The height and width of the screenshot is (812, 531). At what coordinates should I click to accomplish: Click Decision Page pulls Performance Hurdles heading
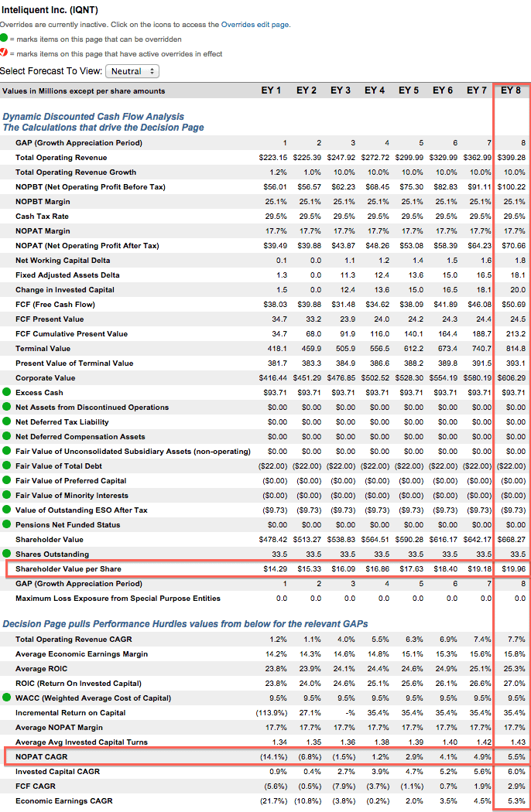(x=185, y=623)
